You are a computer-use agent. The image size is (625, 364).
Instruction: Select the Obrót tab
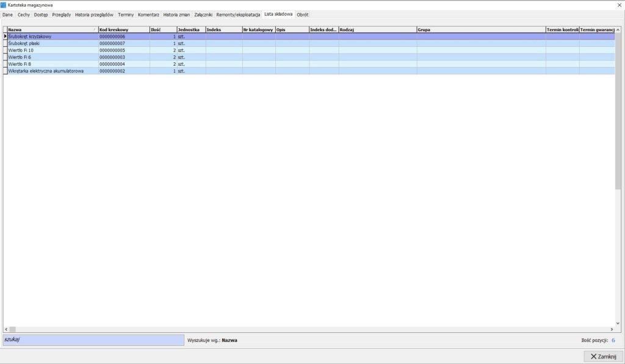coord(303,14)
